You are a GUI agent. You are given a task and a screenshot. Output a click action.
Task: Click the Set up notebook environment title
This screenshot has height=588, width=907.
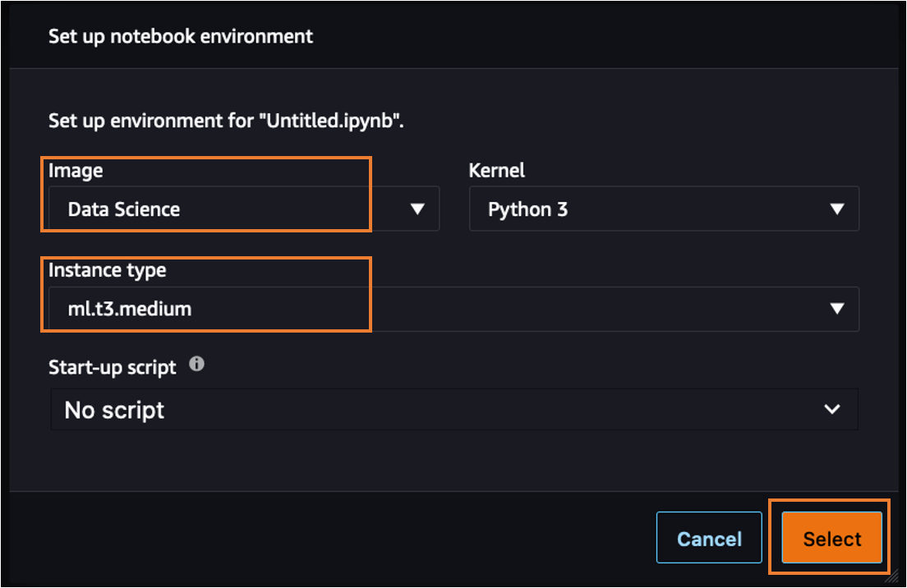pos(180,36)
